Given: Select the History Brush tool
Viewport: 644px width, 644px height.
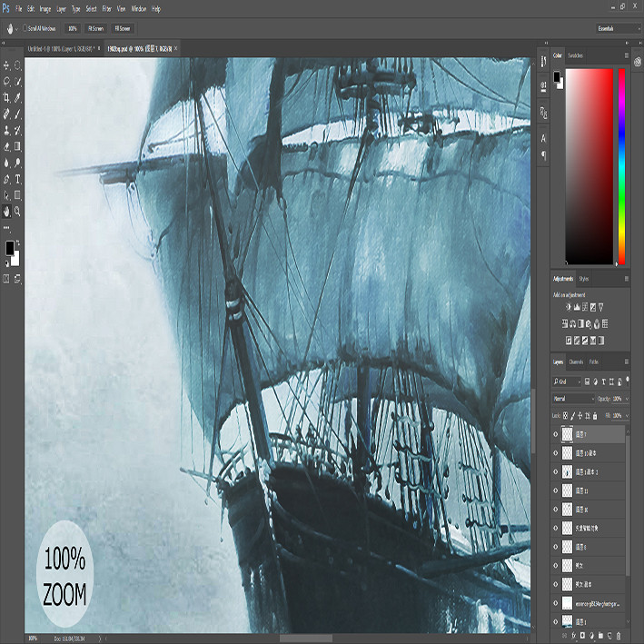Looking at the screenshot, I should tap(17, 130).
